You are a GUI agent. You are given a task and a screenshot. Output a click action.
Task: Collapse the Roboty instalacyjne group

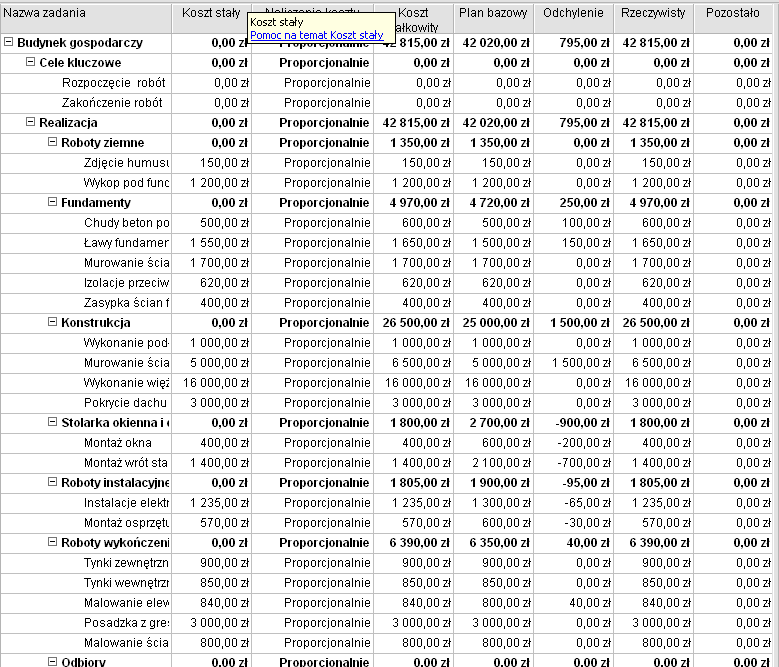coord(52,482)
